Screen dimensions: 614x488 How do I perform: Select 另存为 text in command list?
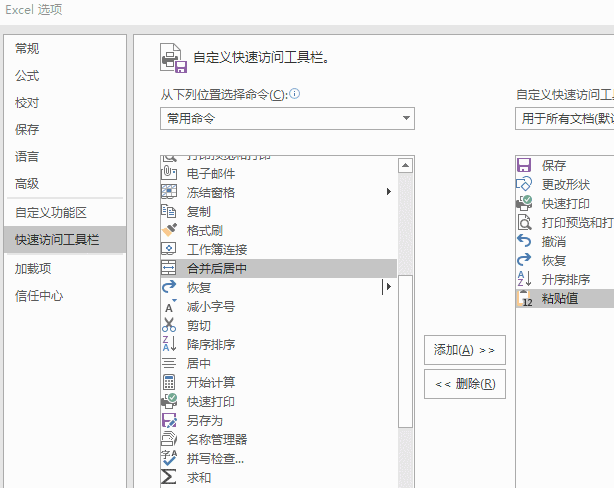point(205,420)
